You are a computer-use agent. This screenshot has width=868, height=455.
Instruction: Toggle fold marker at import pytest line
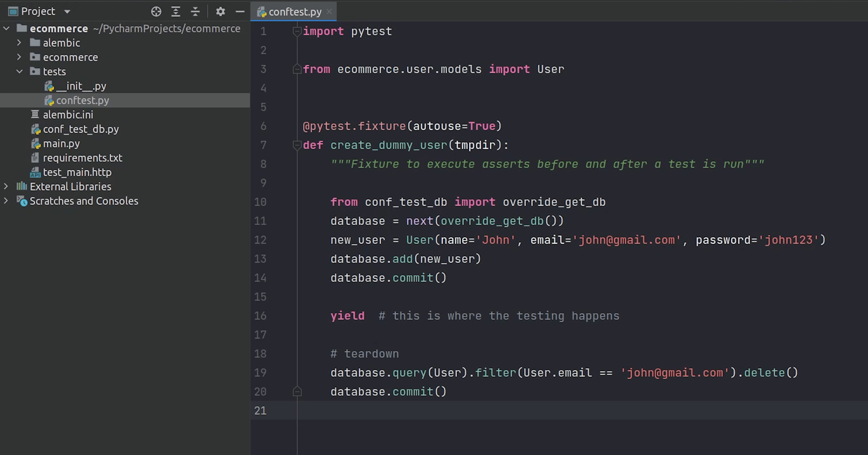point(297,31)
